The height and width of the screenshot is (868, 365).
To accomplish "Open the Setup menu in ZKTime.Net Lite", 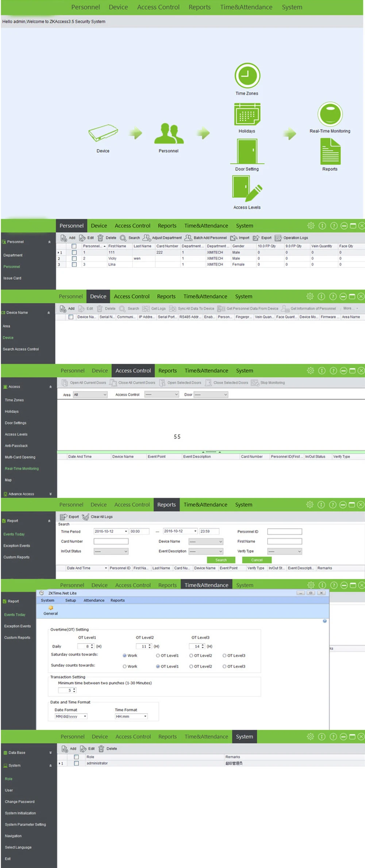I will [x=70, y=600].
